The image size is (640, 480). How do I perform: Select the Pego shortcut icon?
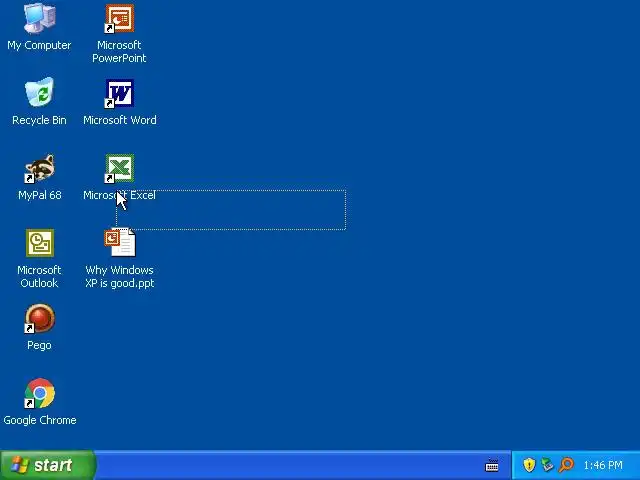(39, 318)
